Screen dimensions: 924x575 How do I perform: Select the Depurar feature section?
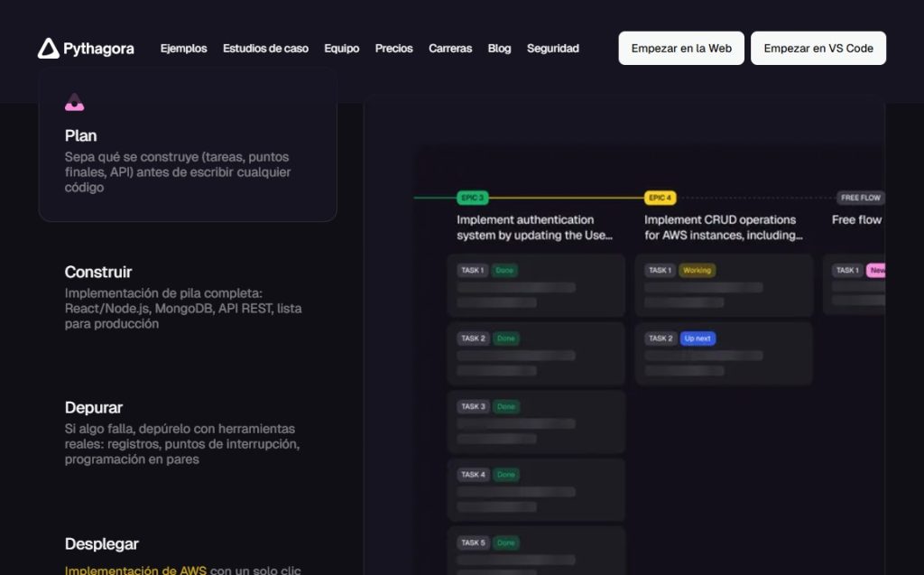pyautogui.click(x=94, y=408)
